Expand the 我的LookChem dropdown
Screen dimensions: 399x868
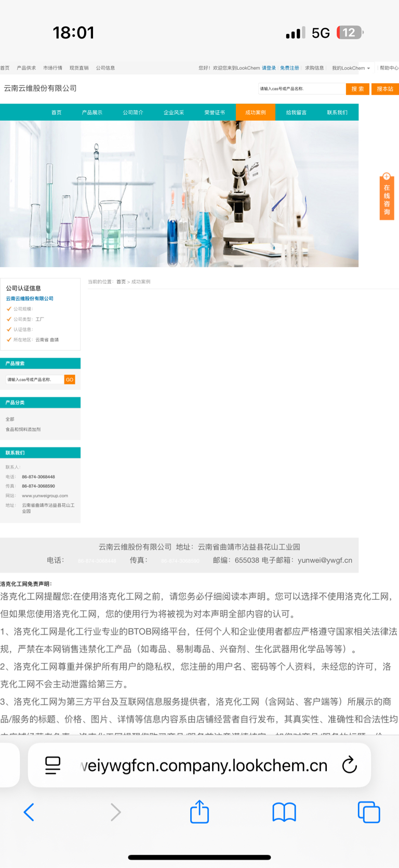pyautogui.click(x=351, y=68)
